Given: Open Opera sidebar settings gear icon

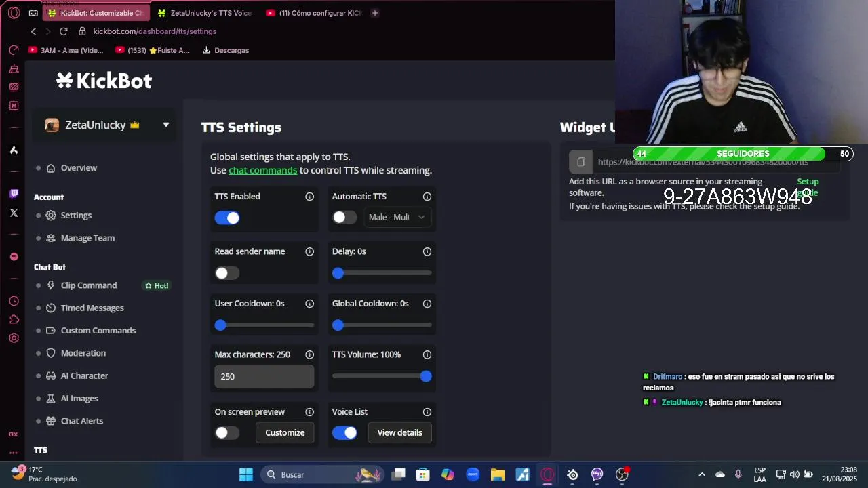Looking at the screenshot, I should [x=14, y=338].
